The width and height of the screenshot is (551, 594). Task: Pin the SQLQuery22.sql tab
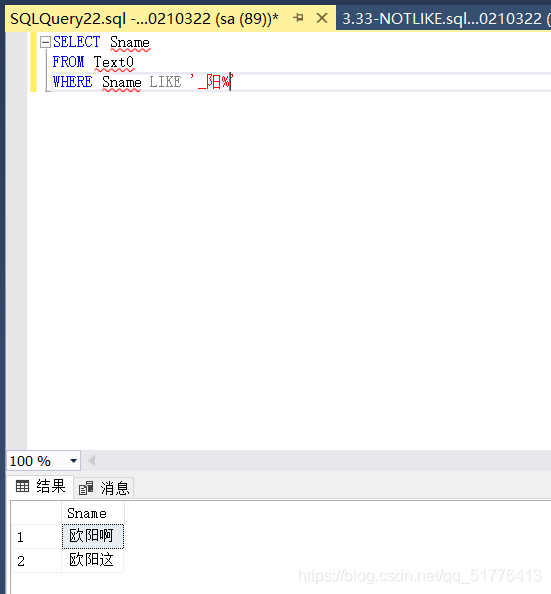[x=298, y=18]
